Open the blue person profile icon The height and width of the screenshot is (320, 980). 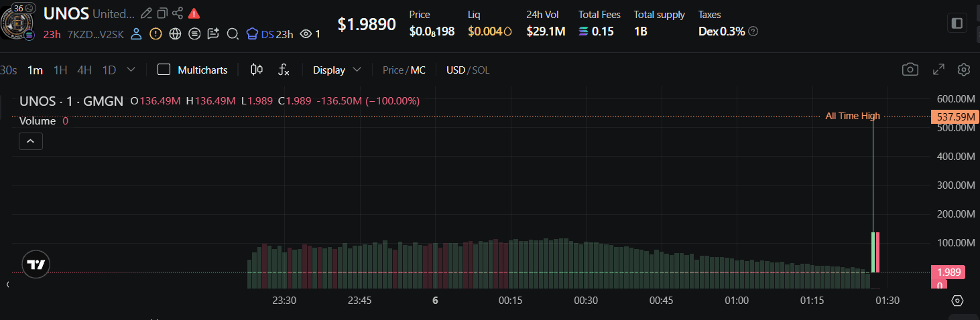136,33
